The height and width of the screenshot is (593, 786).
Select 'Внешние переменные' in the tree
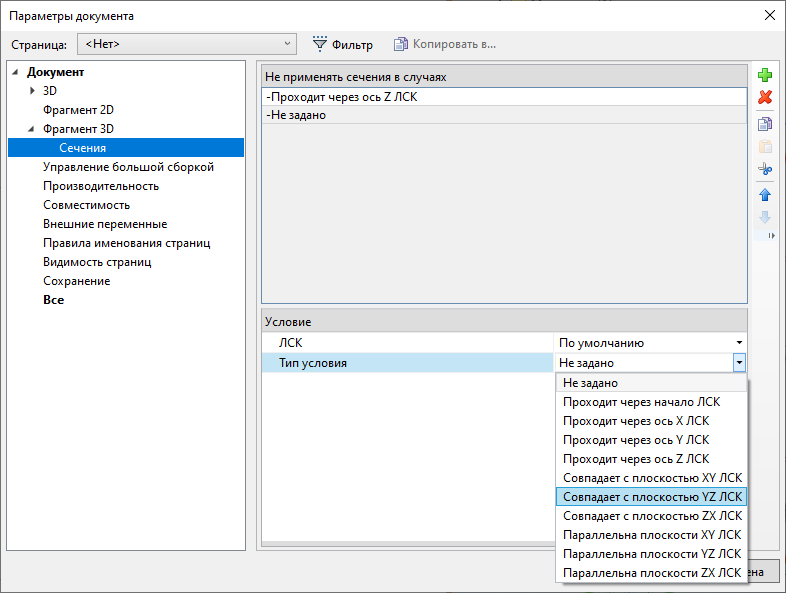(104, 224)
